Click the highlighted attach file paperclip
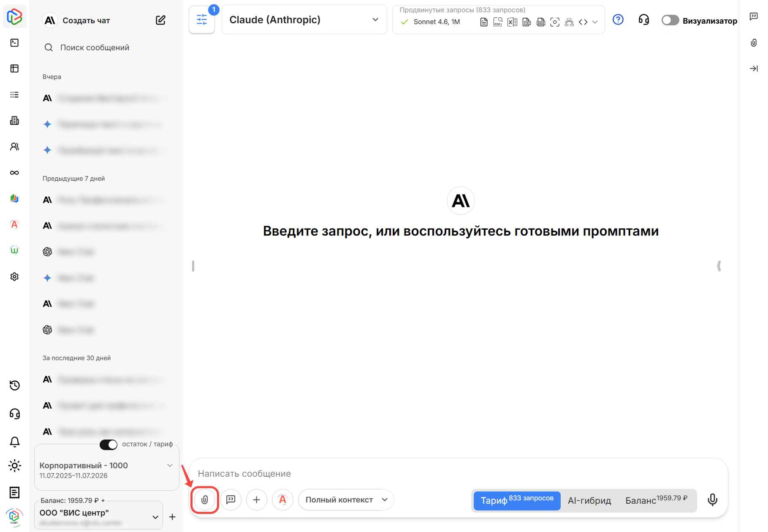This screenshot has height=532, width=768. point(204,499)
